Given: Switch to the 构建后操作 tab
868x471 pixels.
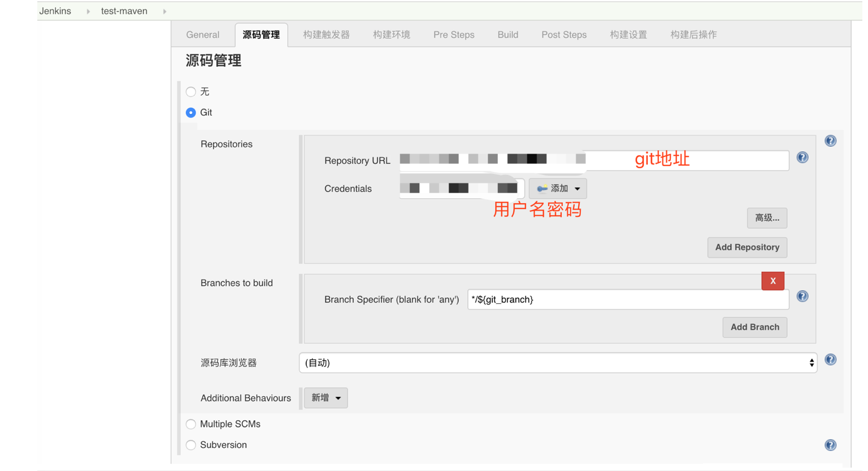Looking at the screenshot, I should click(693, 34).
